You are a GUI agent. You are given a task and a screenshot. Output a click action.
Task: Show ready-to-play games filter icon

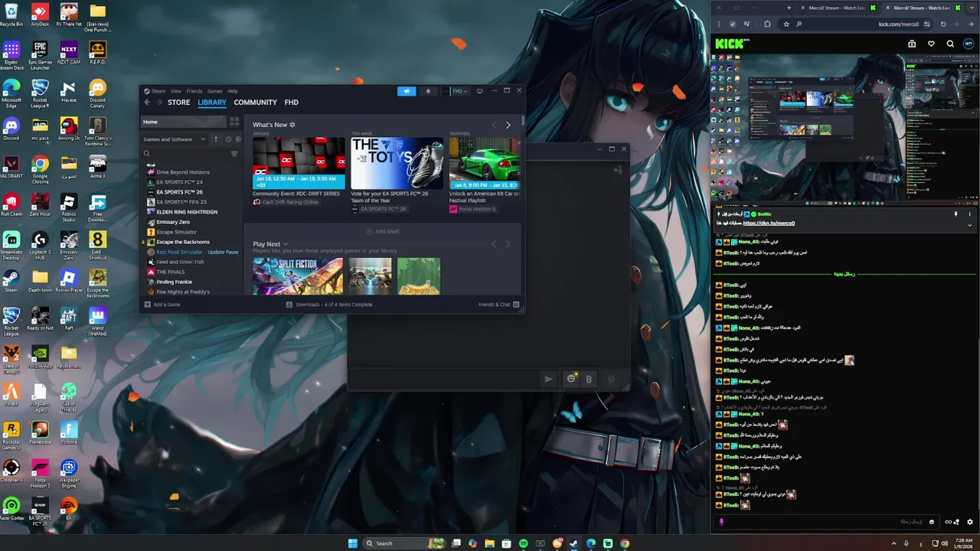click(237, 139)
